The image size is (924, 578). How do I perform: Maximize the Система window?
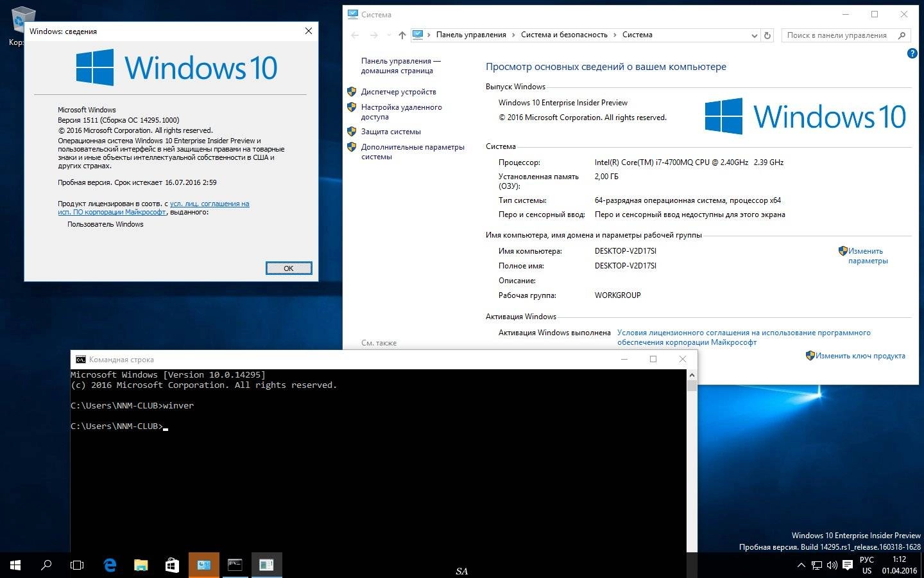pyautogui.click(x=874, y=14)
